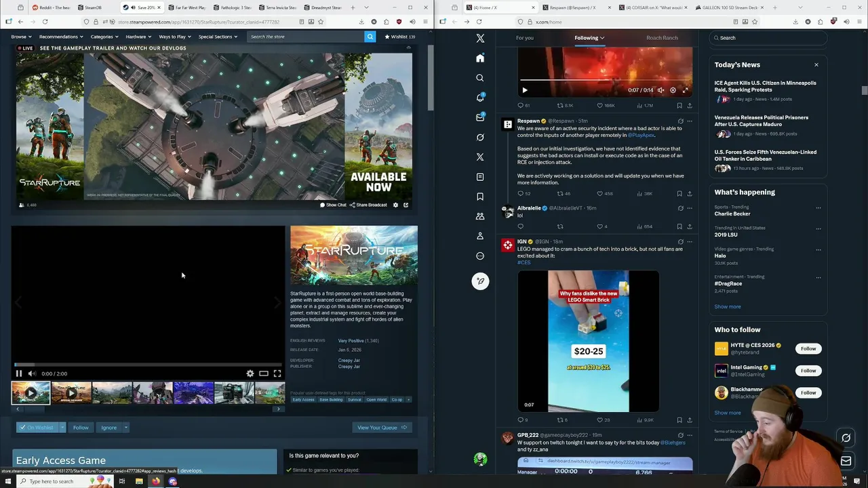The width and height of the screenshot is (868, 488).
Task: Open More circle icon in X sidebar
Action: point(480,256)
